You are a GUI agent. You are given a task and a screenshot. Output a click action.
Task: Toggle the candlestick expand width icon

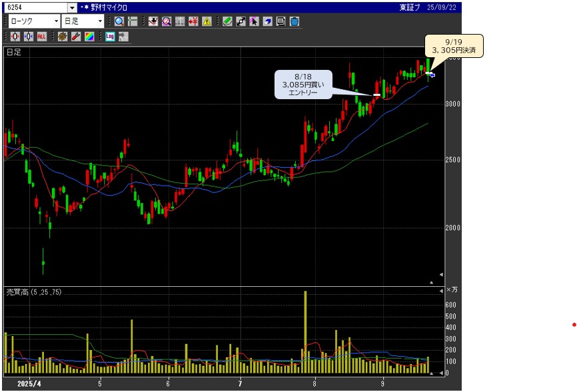[x=15, y=36]
